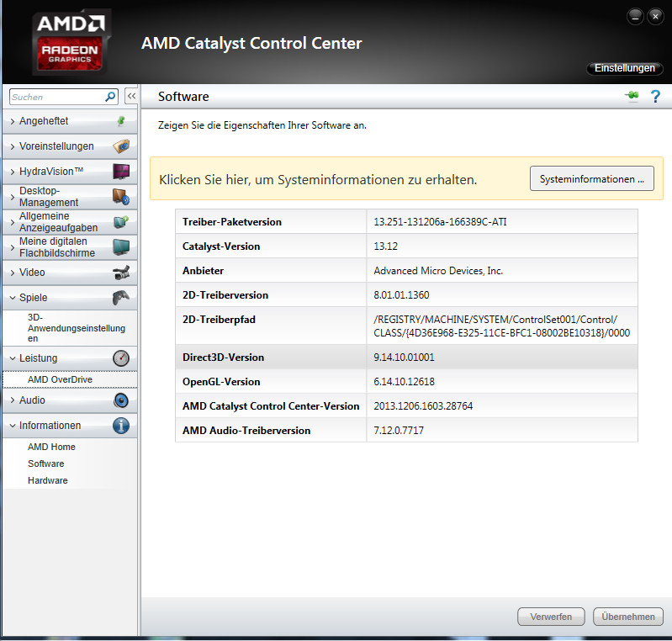Open AMD Home entry
This screenshot has width=672, height=641.
click(x=51, y=447)
